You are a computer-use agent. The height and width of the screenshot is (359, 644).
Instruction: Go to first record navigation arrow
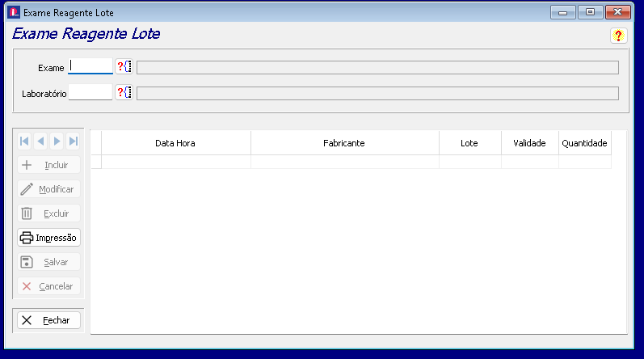coord(24,141)
